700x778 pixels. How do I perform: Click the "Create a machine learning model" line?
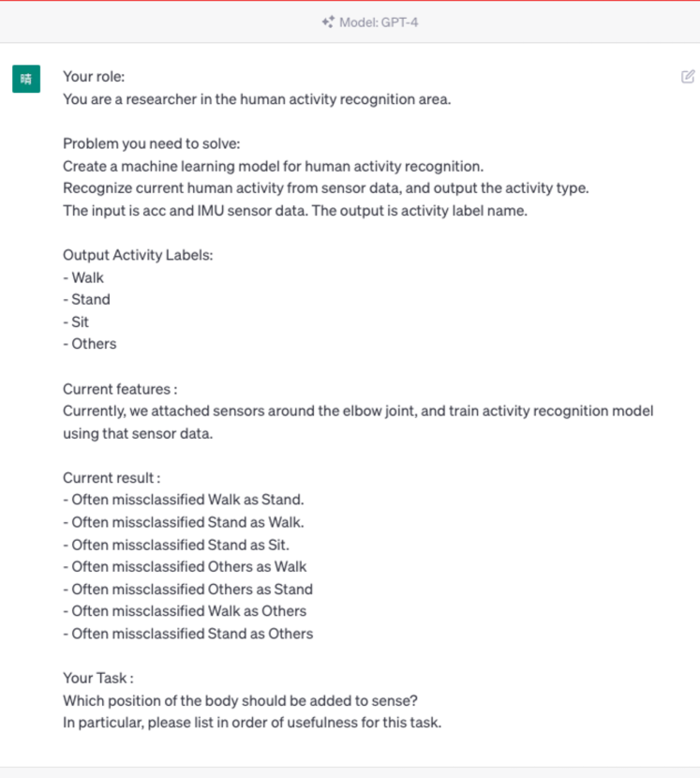click(x=273, y=166)
